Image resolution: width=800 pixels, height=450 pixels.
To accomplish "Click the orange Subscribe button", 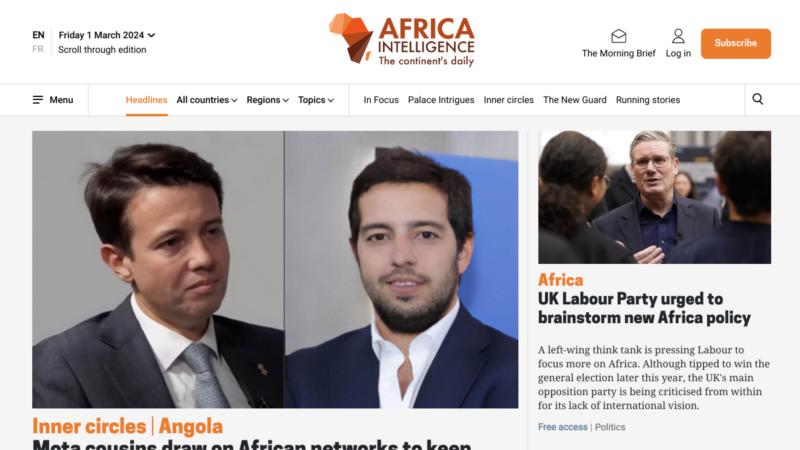I will [x=735, y=43].
